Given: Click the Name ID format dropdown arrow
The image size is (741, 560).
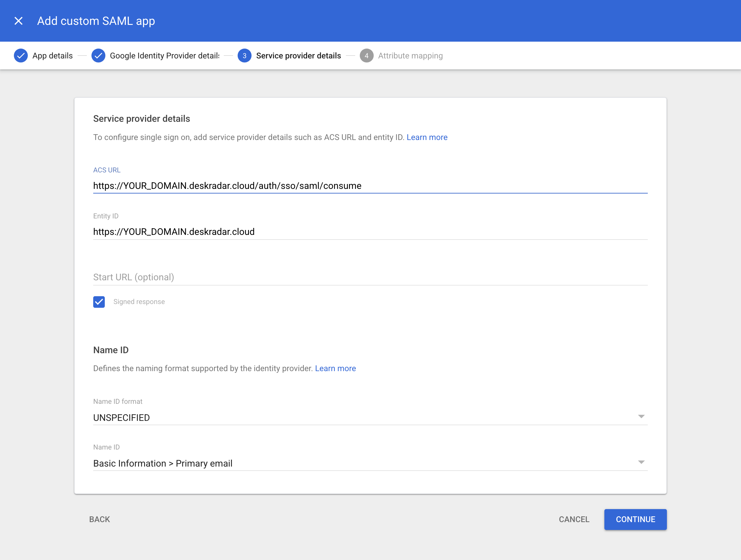Looking at the screenshot, I should [x=641, y=417].
